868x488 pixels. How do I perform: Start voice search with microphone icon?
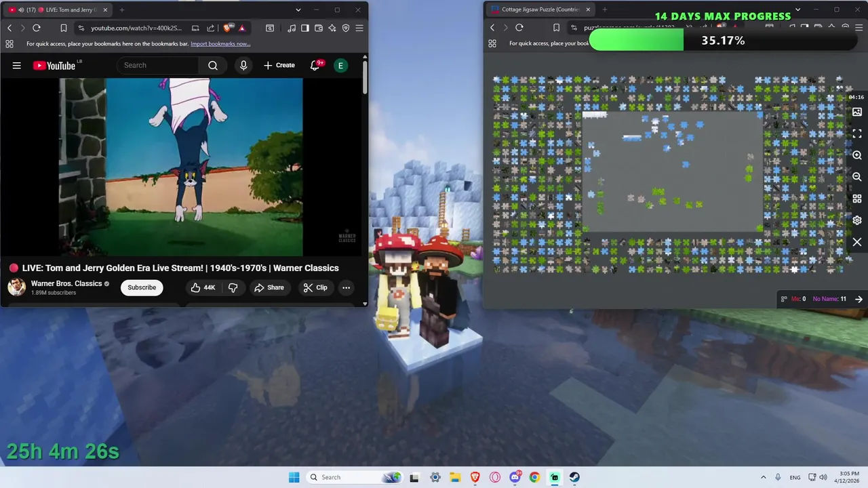point(243,65)
